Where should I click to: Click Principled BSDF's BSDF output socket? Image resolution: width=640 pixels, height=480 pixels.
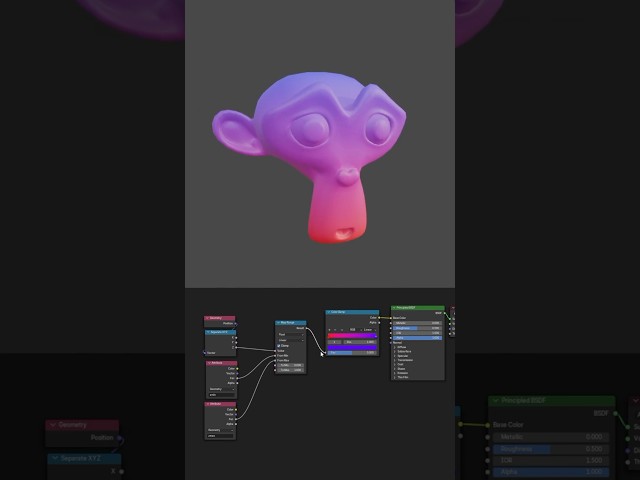pyautogui.click(x=444, y=313)
